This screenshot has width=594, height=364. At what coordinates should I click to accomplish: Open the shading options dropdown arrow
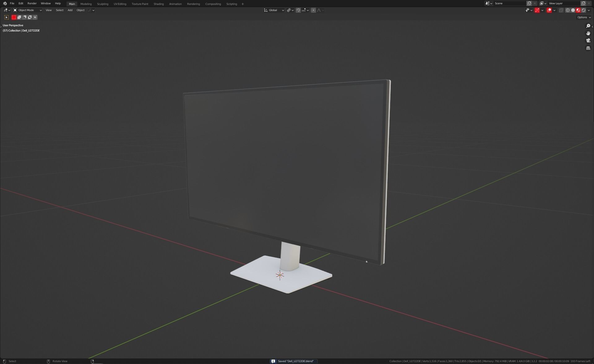pos(589,10)
